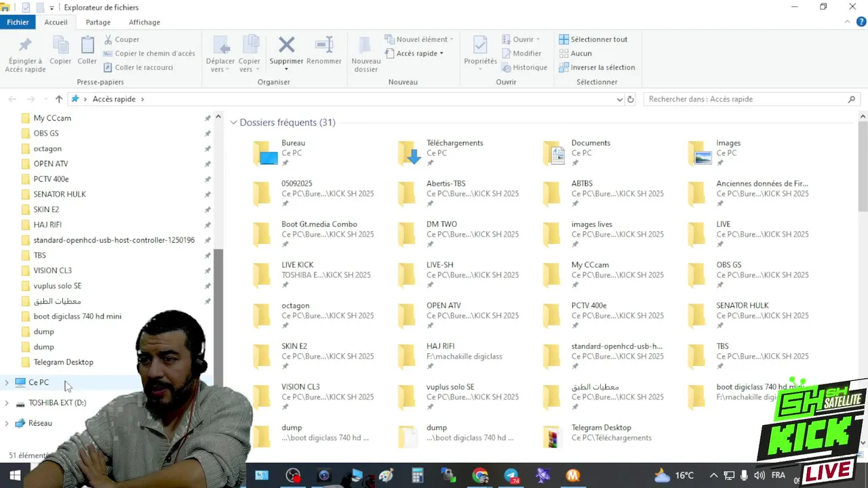Click the volume tray icon
This screenshot has height=488, width=868.
coord(759,476)
